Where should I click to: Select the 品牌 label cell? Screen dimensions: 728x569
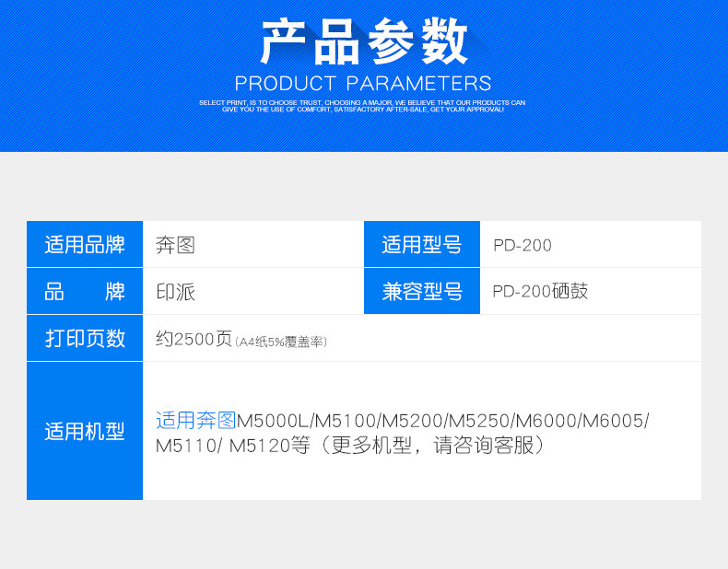click(85, 291)
